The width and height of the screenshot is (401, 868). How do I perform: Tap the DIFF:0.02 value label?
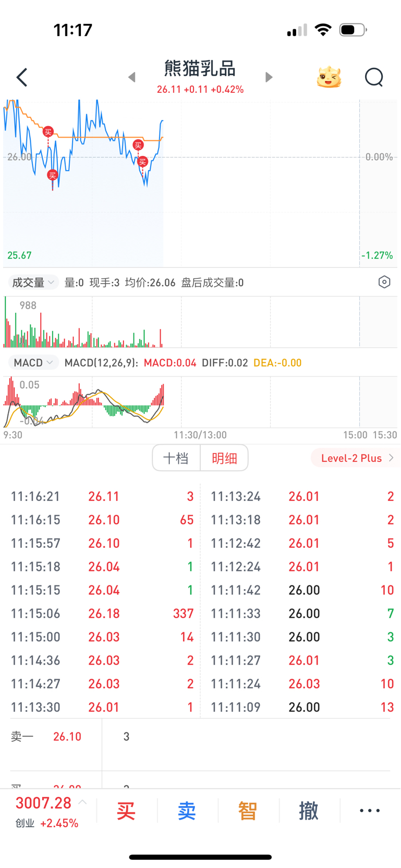[225, 363]
